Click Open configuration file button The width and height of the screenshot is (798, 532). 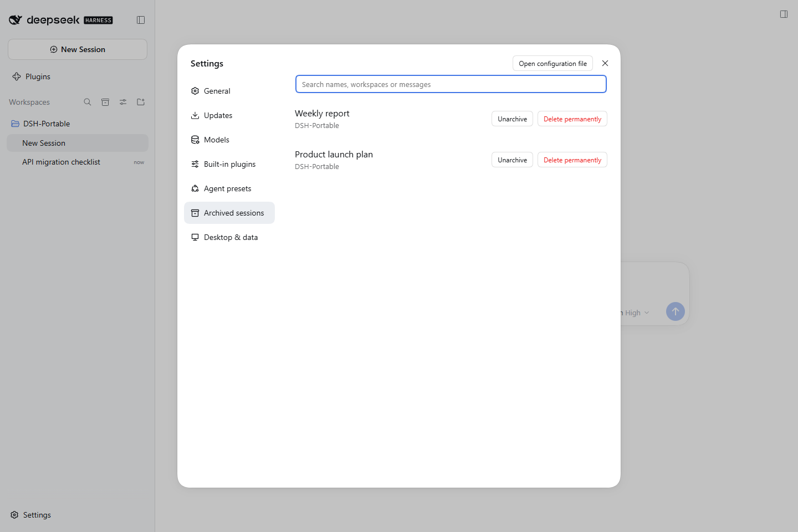click(x=553, y=63)
